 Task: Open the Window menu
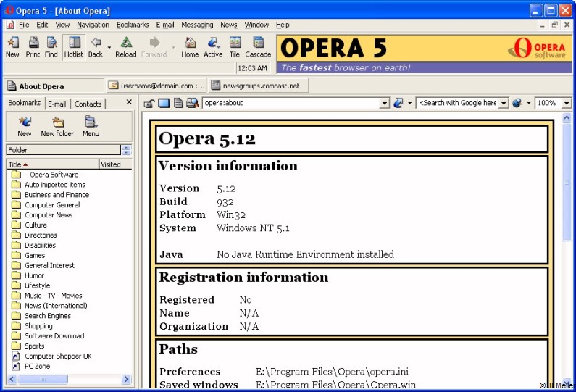point(256,25)
